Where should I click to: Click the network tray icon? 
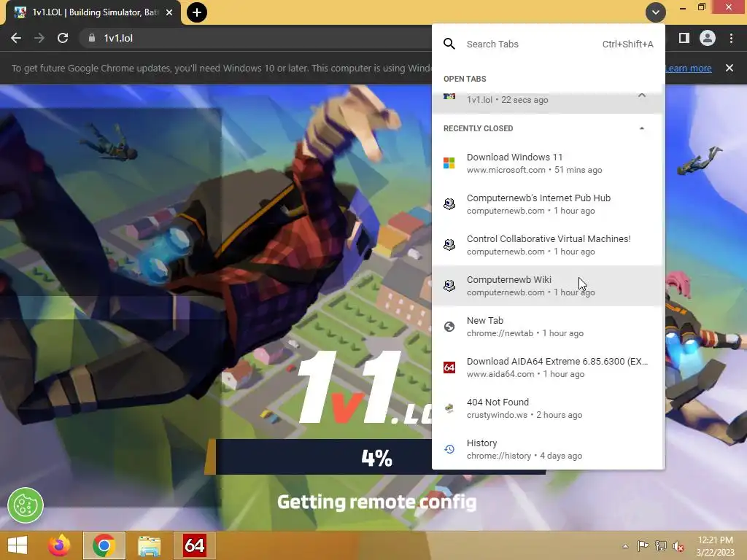point(661,546)
